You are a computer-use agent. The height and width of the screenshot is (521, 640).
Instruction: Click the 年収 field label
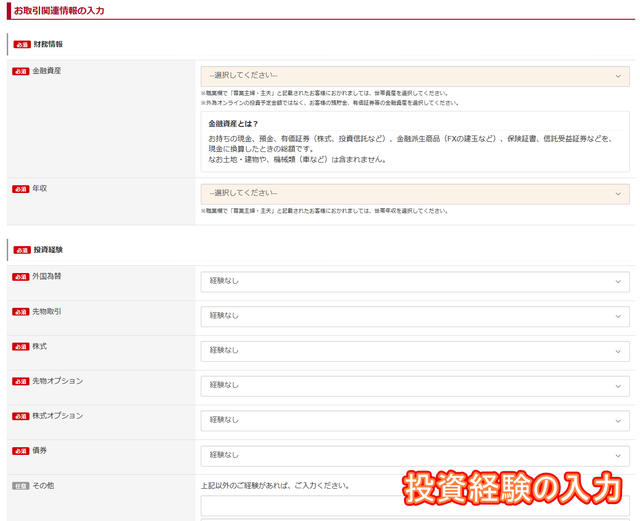[40, 189]
